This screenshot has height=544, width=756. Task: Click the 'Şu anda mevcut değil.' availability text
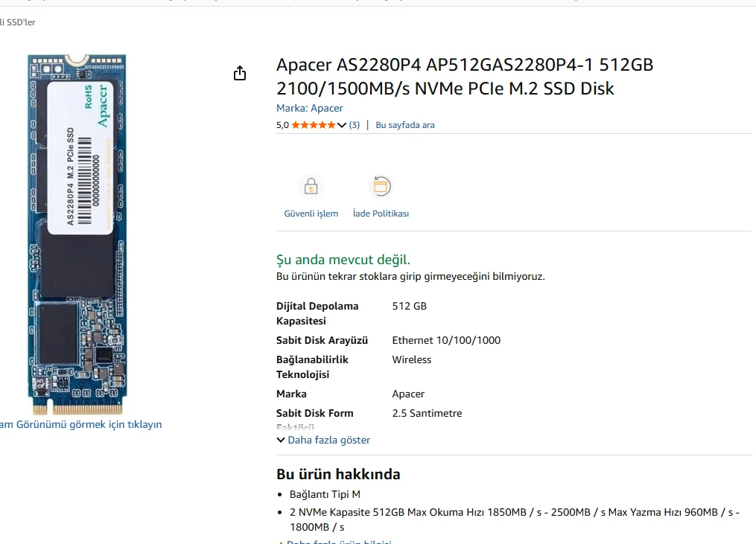[x=343, y=260]
